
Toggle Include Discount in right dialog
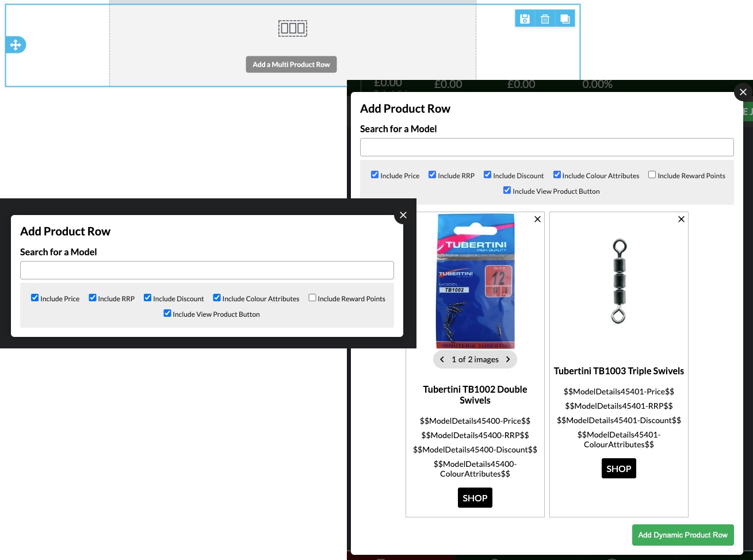[x=487, y=175]
